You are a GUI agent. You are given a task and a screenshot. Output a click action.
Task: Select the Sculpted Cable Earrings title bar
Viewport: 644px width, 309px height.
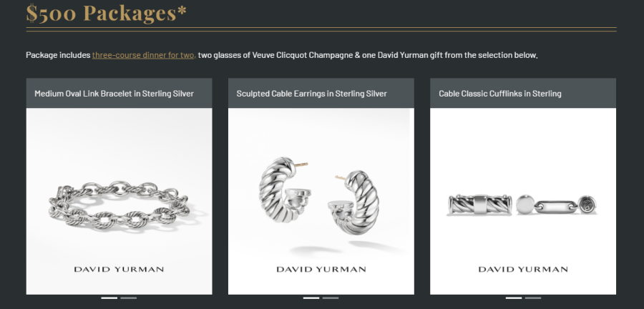(321, 93)
